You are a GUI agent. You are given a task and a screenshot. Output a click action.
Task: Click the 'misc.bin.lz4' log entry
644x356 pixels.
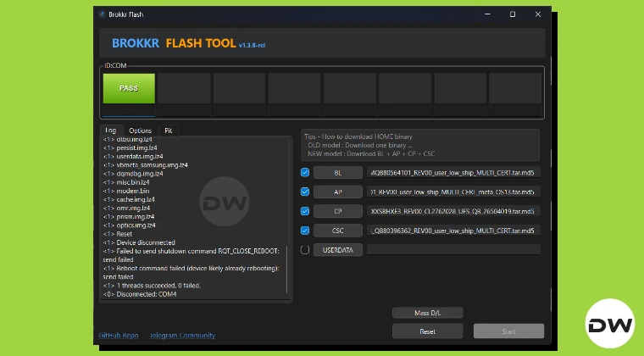[x=126, y=182]
